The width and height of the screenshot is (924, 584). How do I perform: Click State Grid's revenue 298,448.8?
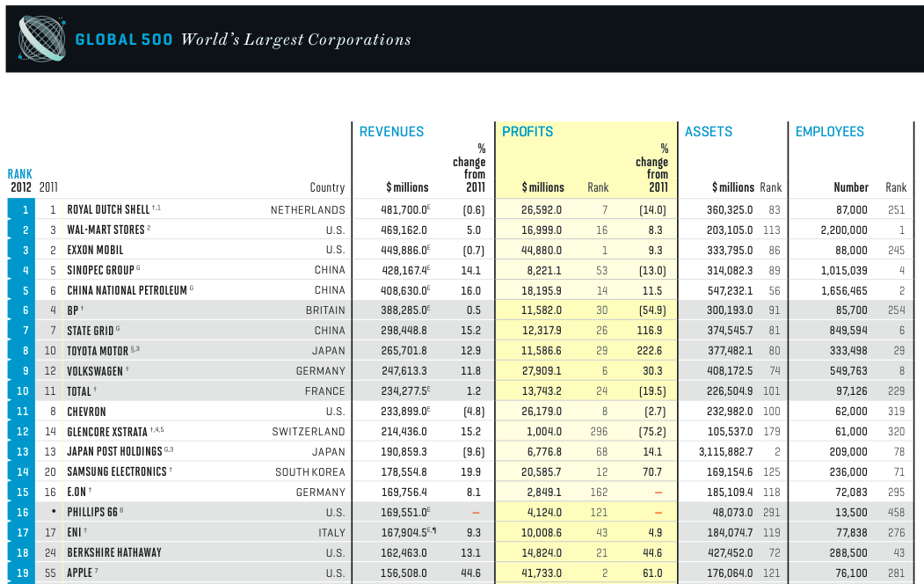[x=404, y=332]
